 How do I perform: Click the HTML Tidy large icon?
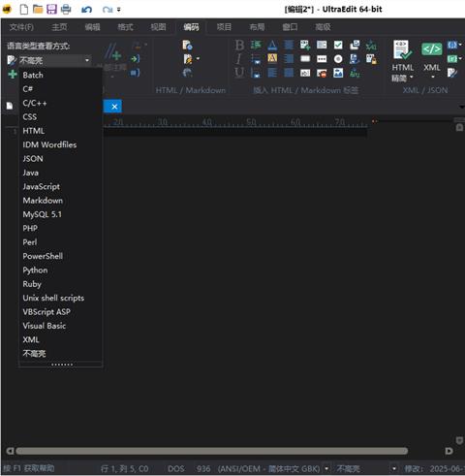[x=402, y=49]
